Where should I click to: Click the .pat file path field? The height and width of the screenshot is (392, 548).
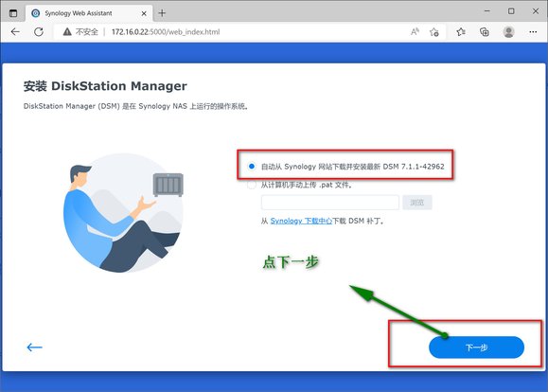[330, 203]
